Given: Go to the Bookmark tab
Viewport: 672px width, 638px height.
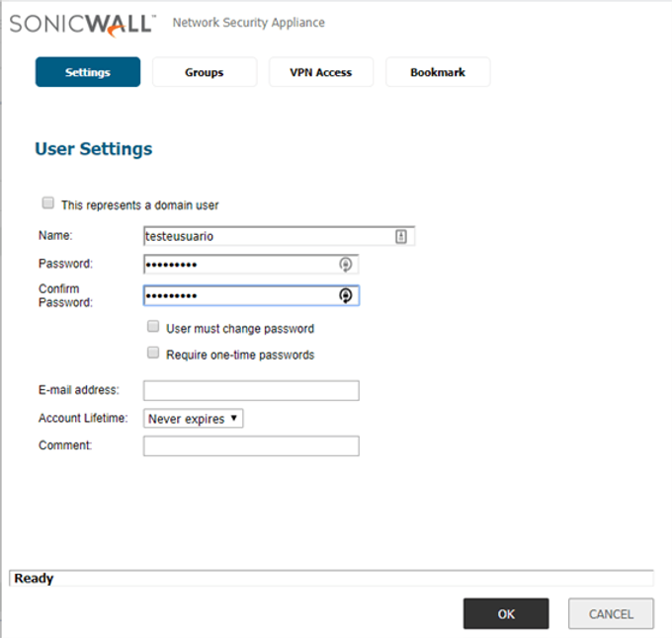Looking at the screenshot, I should pos(438,72).
